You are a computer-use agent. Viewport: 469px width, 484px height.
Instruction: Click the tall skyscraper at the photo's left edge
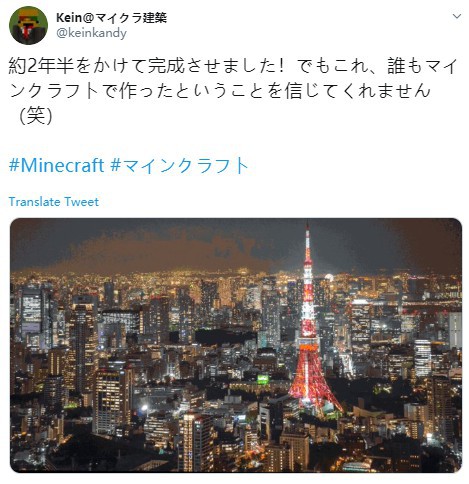(32, 315)
